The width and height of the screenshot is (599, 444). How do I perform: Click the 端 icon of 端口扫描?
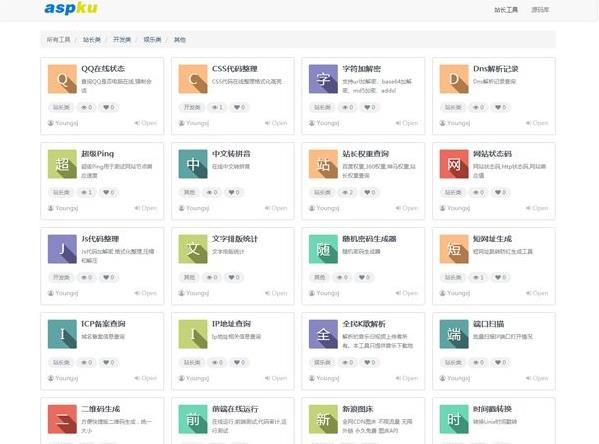(x=454, y=334)
